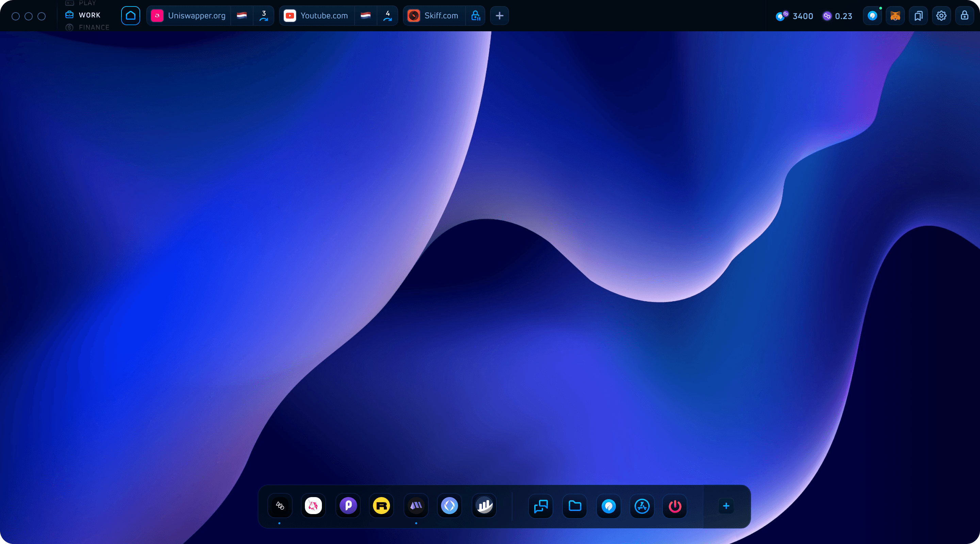This screenshot has width=980, height=544.
Task: Open the chart analytics dock app
Action: pos(484,506)
